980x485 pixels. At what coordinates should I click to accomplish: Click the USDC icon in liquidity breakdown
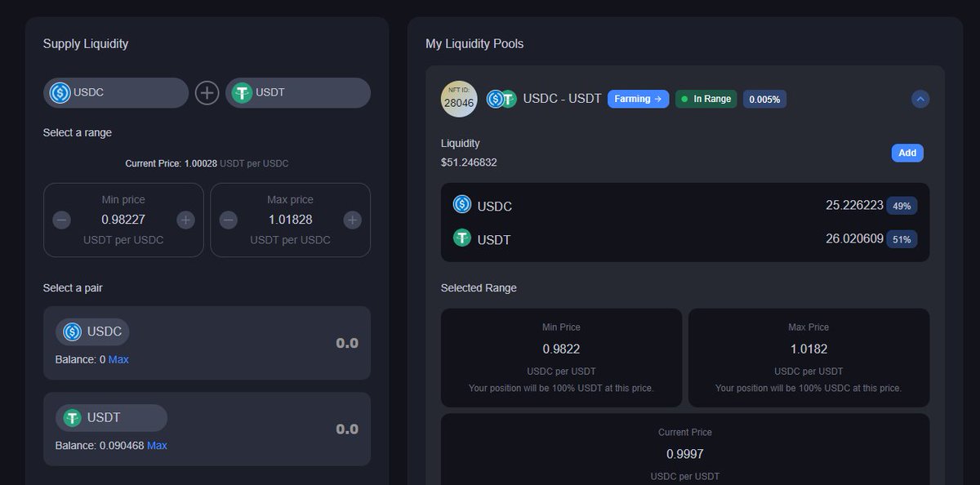pos(462,204)
